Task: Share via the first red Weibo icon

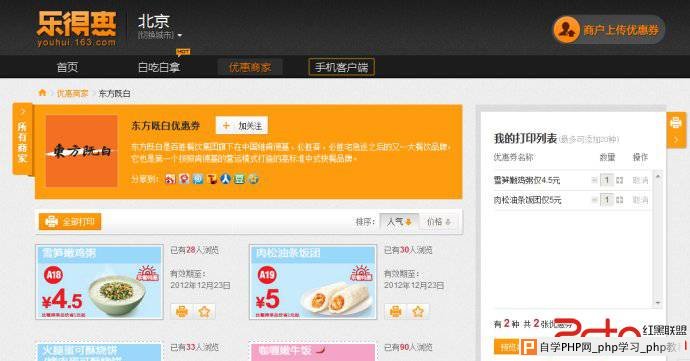Action: (170, 179)
